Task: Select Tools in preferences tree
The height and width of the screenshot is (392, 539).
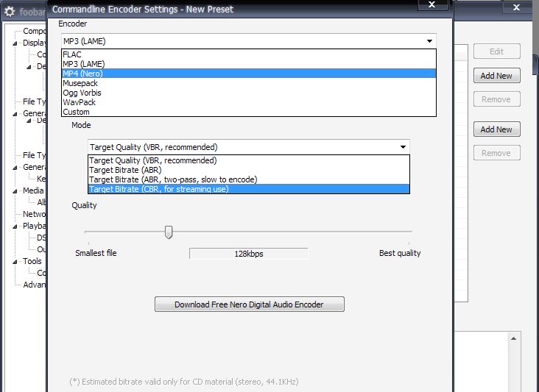Action: tap(32, 261)
